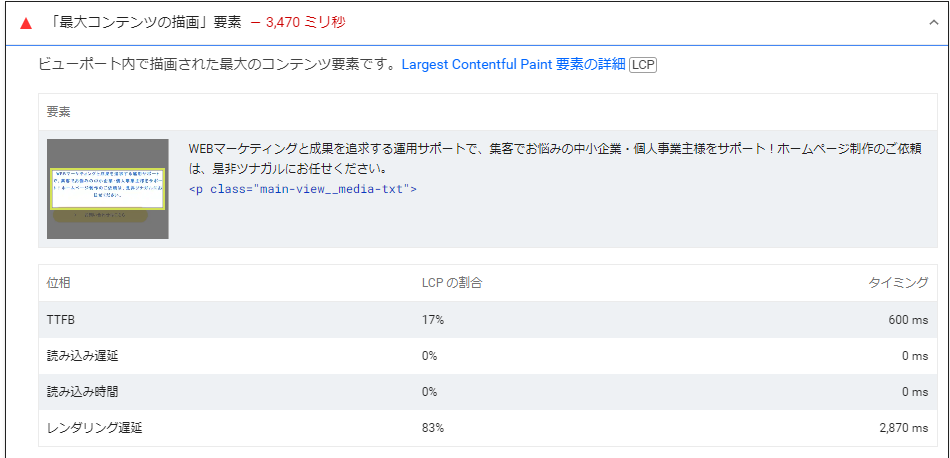Click the 83% LCP share value
The height and width of the screenshot is (458, 950).
click(433, 427)
